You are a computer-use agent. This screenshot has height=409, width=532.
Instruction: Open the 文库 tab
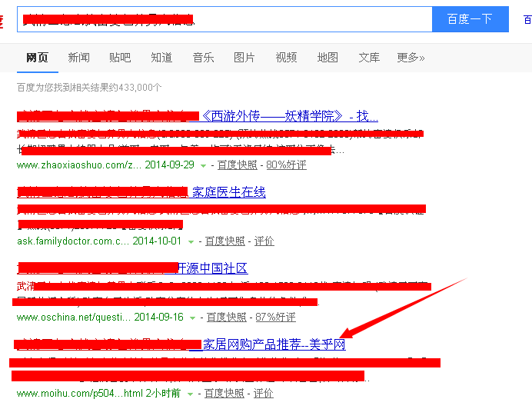[x=369, y=58]
